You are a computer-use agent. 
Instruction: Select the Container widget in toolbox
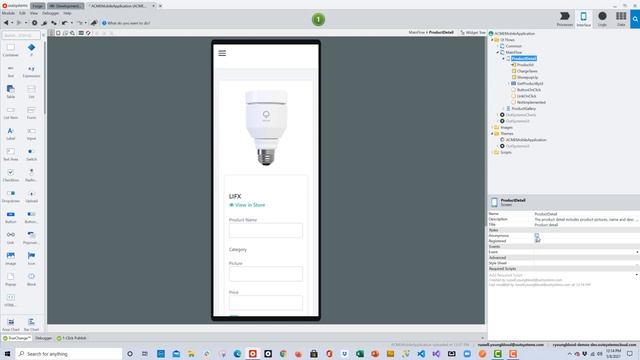11,51
